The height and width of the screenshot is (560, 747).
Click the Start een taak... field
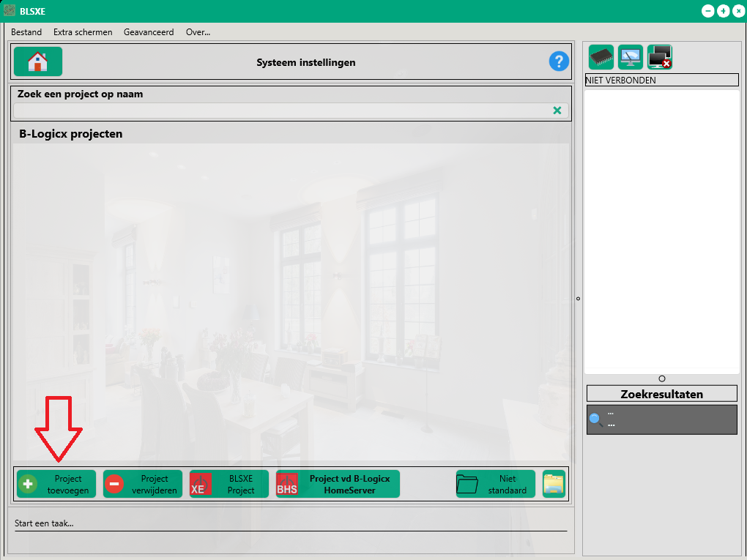[x=291, y=523]
